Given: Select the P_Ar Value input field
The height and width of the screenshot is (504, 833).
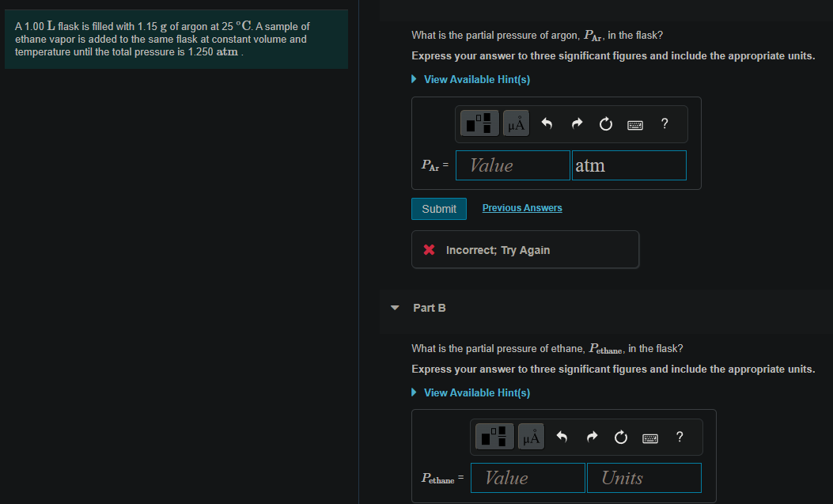Looking at the screenshot, I should coord(513,165).
